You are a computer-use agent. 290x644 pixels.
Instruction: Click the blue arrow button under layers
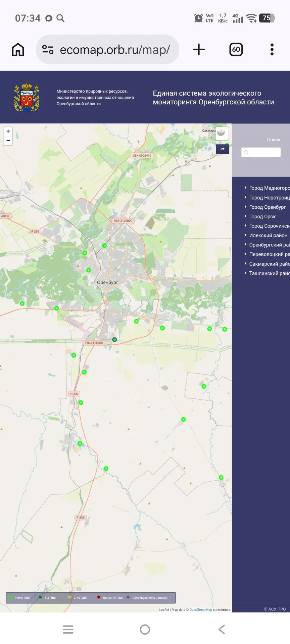point(223,149)
